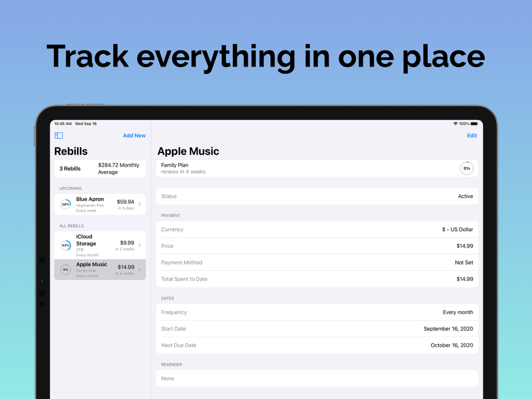Open Edit for Apple Music
Image resolution: width=532 pixels, height=399 pixels.
click(471, 135)
